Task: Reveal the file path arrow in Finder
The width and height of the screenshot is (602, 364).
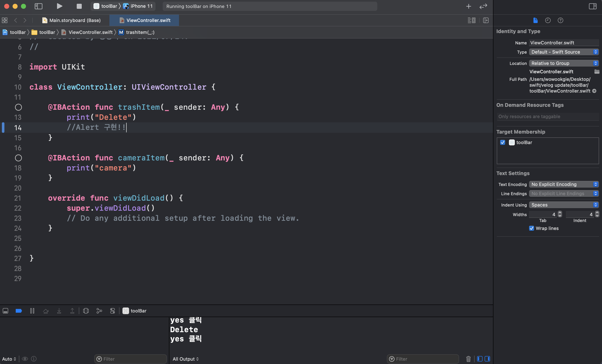Action: (594, 91)
